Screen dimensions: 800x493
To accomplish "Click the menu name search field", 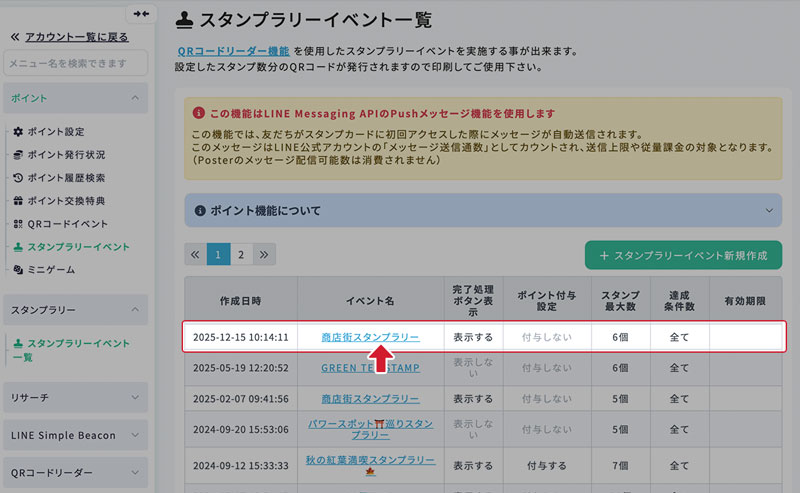I will click(75, 63).
